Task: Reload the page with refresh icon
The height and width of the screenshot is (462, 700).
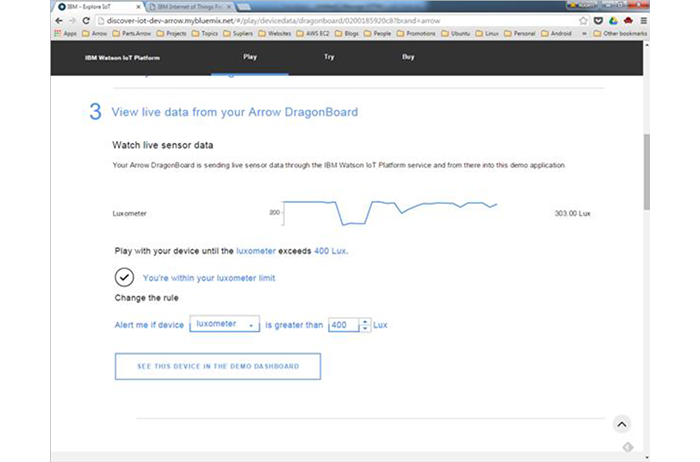Action: pyautogui.click(x=86, y=21)
